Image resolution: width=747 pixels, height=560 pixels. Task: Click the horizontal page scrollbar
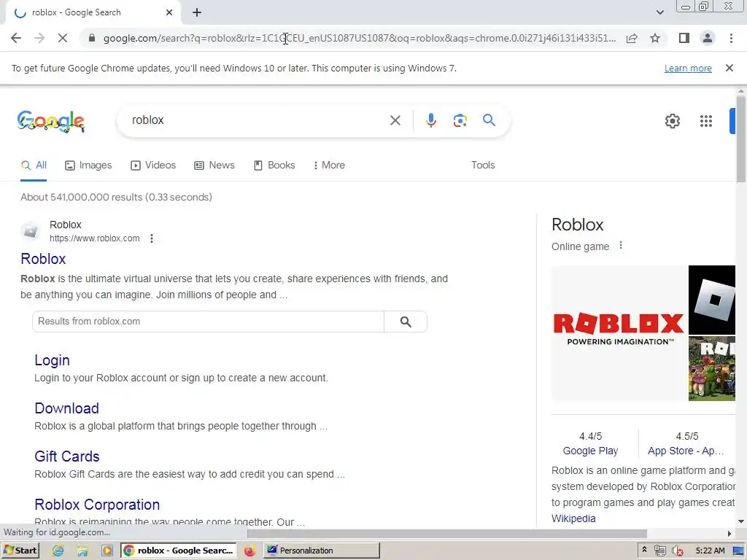click(447, 534)
